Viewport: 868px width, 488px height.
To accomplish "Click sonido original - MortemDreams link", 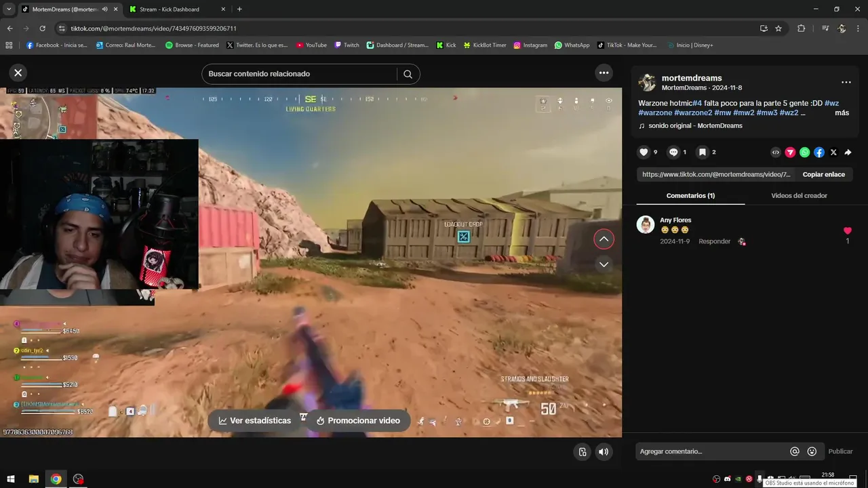I will [695, 125].
